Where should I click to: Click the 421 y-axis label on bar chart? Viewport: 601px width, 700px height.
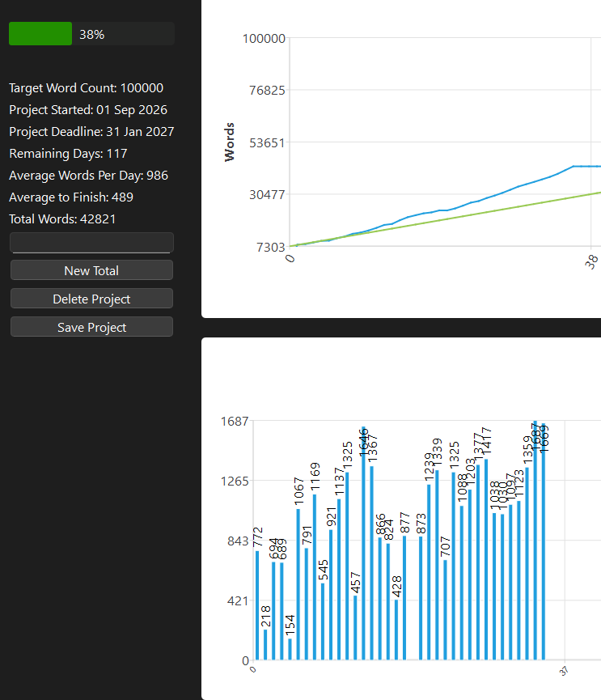(x=238, y=601)
